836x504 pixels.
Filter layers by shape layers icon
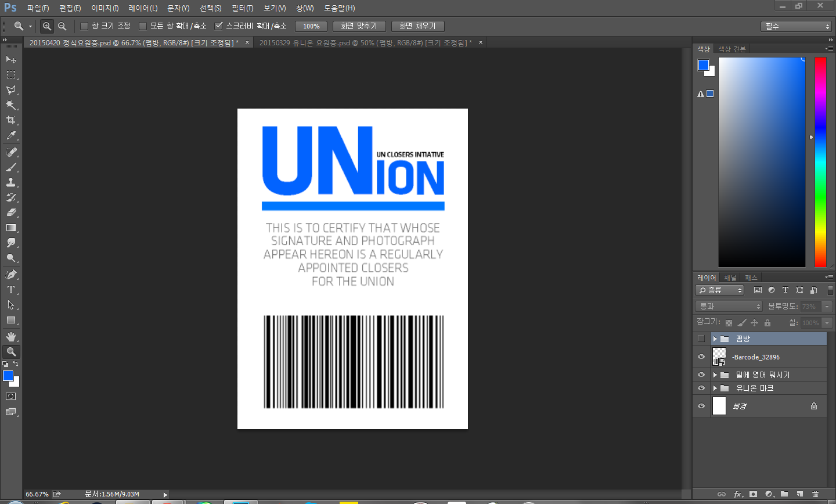point(799,290)
